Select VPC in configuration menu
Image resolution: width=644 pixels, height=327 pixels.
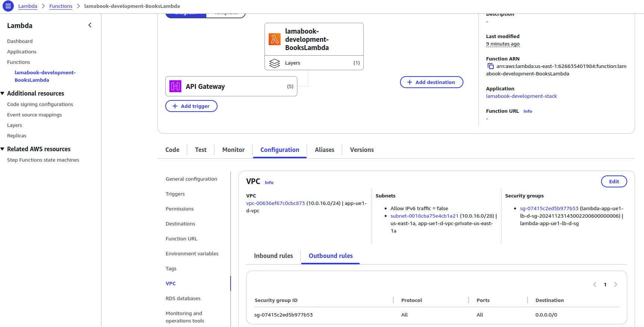click(171, 283)
